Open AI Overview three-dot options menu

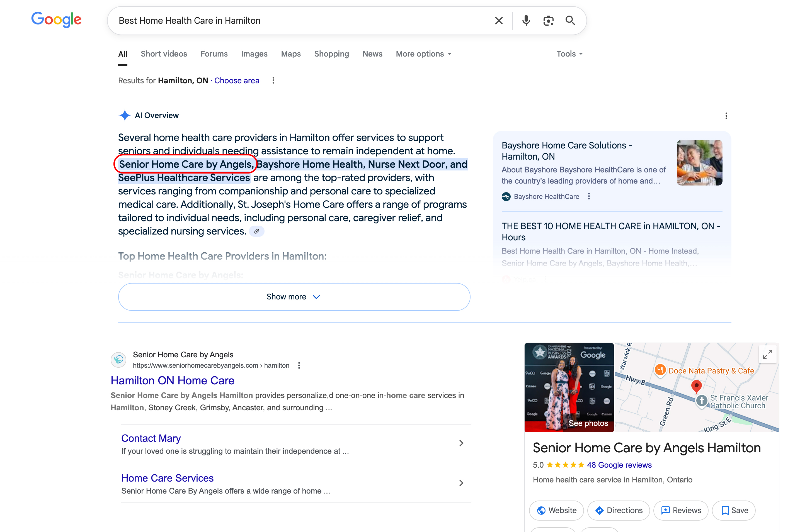[726, 116]
